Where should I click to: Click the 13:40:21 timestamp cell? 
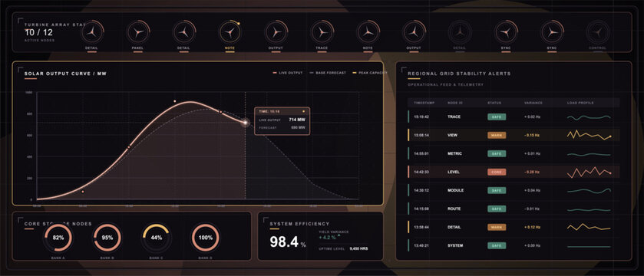[x=421, y=245]
